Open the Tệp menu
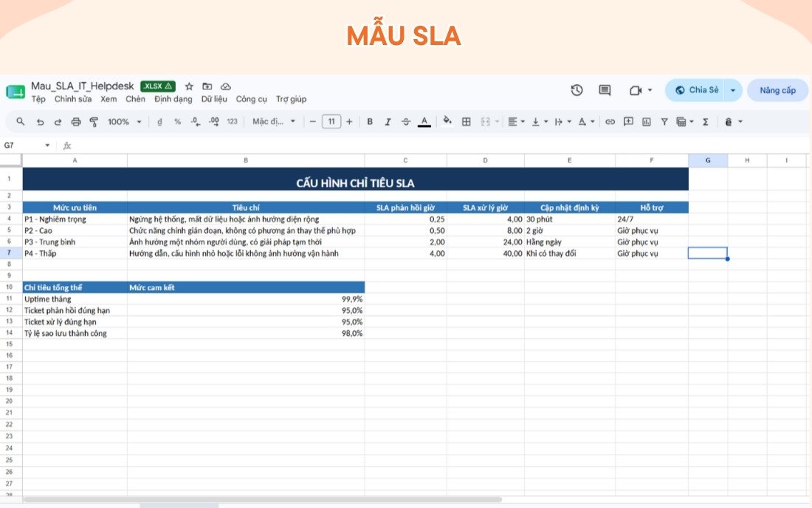 pyautogui.click(x=38, y=99)
